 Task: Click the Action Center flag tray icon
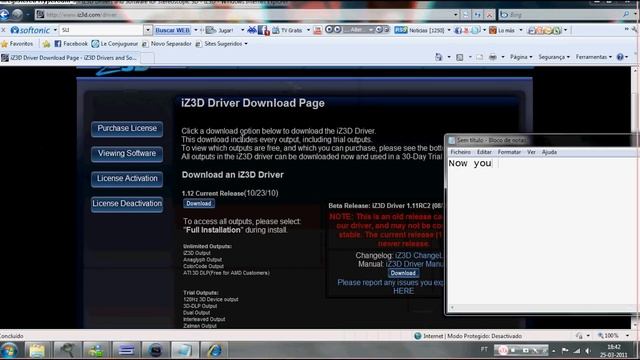click(x=565, y=350)
